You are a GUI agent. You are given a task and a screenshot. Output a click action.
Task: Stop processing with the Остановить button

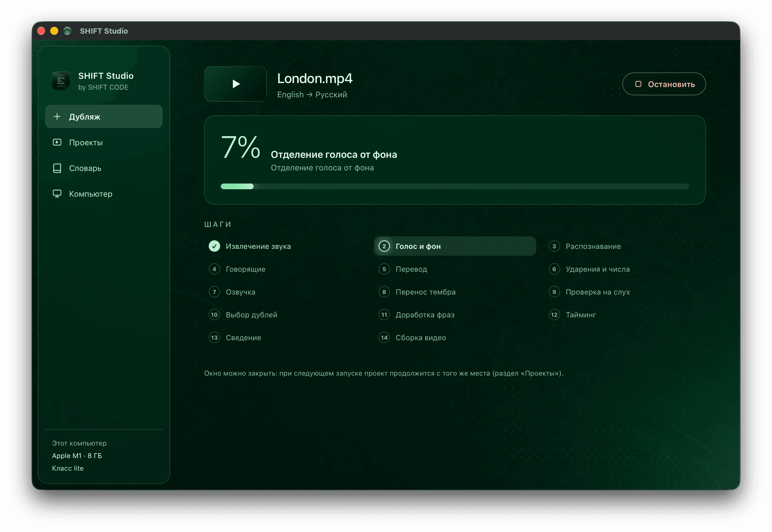point(664,84)
